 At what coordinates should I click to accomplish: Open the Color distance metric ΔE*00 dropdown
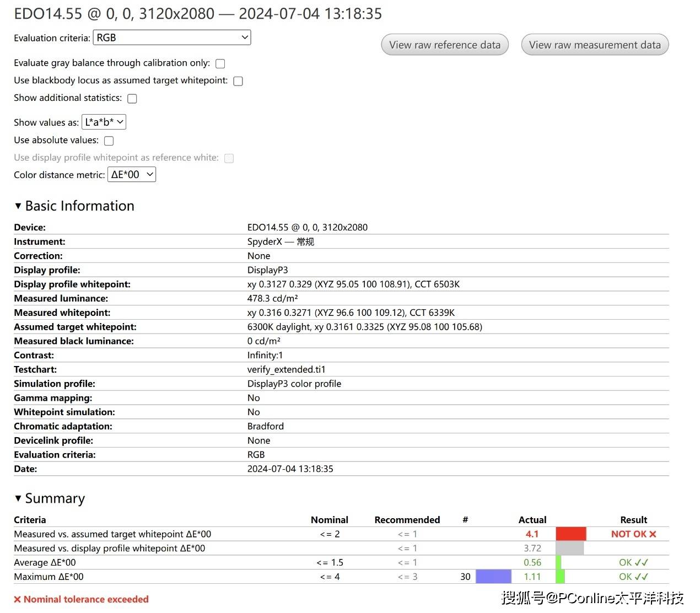coord(131,175)
